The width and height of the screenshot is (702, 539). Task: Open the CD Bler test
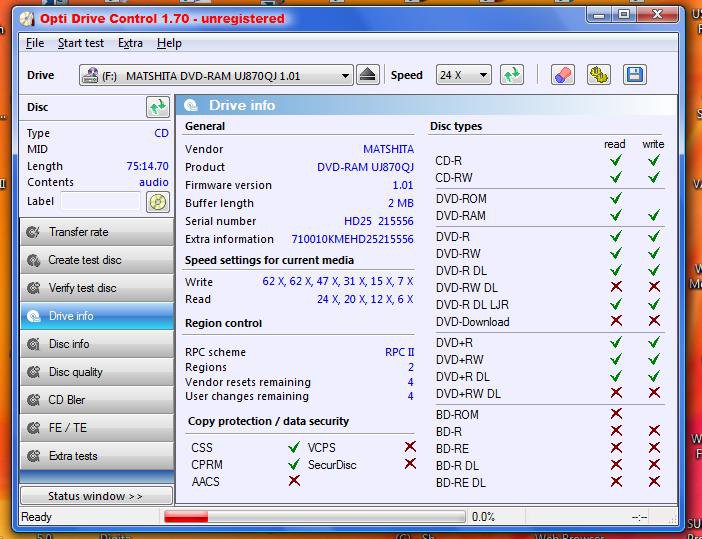(x=97, y=400)
